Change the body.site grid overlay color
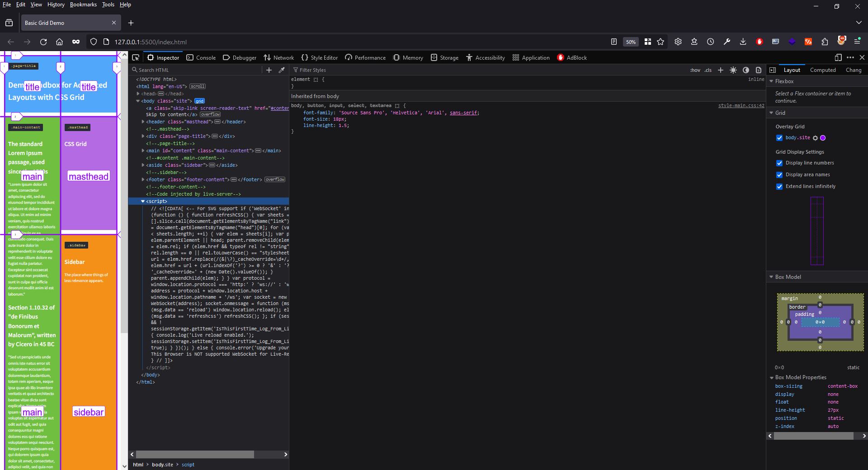The image size is (868, 470). 823,138
